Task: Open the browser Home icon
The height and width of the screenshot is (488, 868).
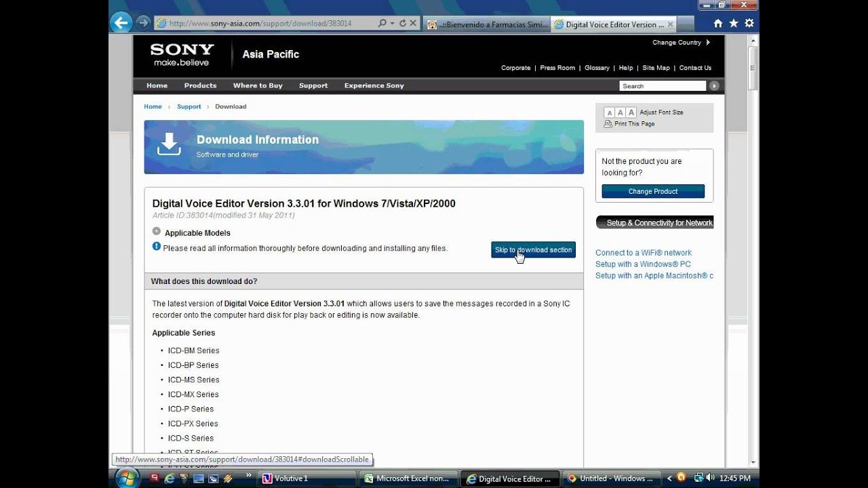Action: coord(718,23)
